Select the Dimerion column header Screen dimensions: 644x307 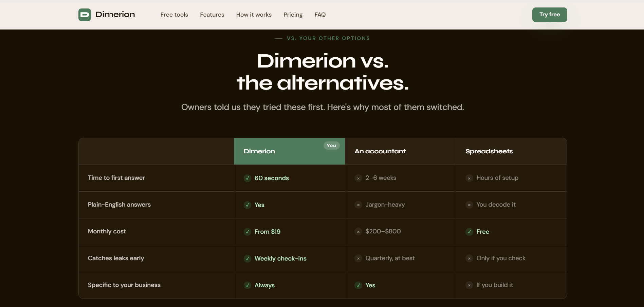coord(290,151)
